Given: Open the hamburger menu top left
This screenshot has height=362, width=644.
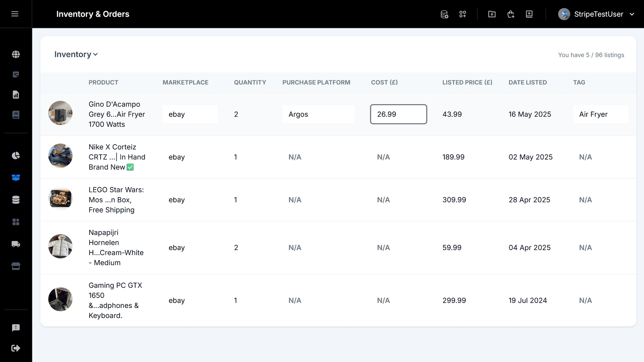Looking at the screenshot, I should (15, 14).
